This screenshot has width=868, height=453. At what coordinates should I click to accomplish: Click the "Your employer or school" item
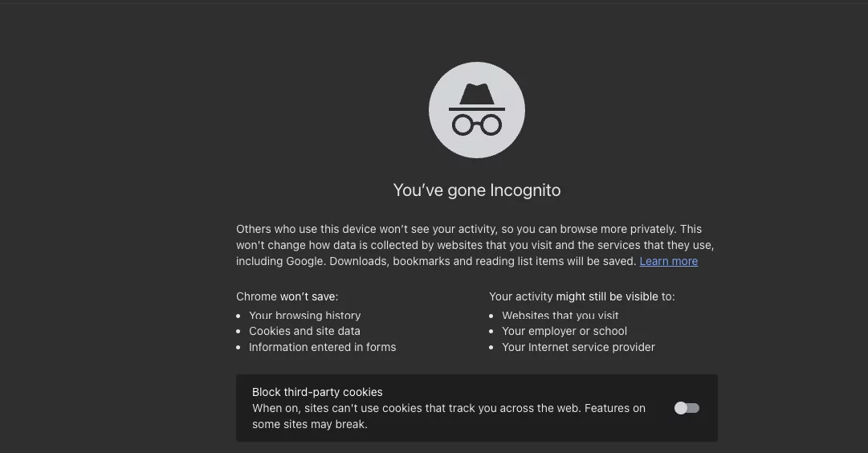(564, 331)
